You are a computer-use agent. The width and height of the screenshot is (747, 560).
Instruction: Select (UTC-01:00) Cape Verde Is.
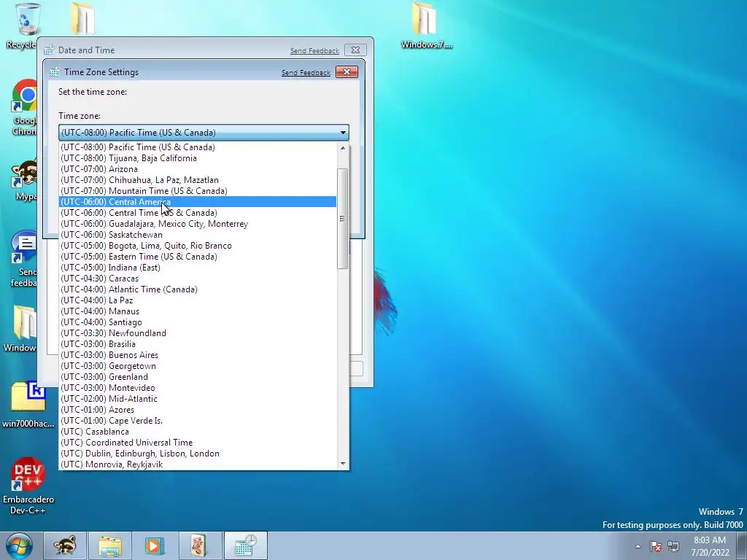coord(198,421)
